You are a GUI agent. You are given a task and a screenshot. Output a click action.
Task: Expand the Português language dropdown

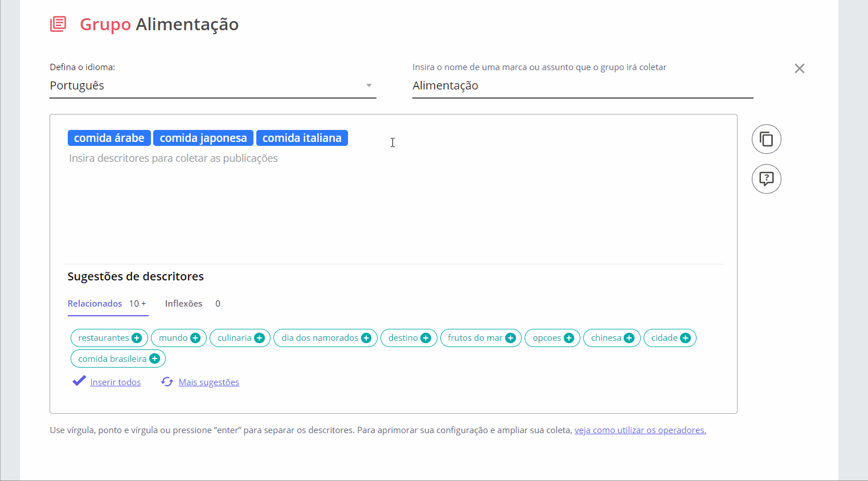[x=369, y=85]
